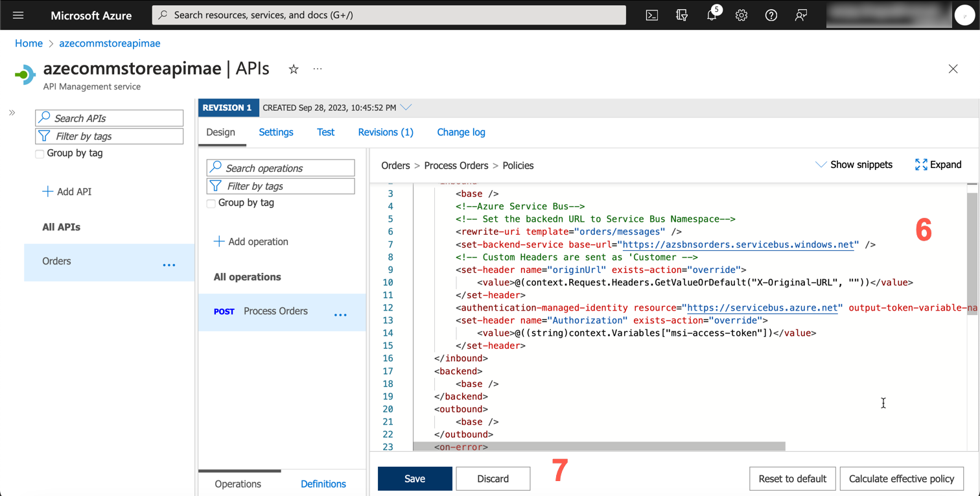Open the Revisions (1) tab
Screen dimensions: 980x496
click(386, 132)
